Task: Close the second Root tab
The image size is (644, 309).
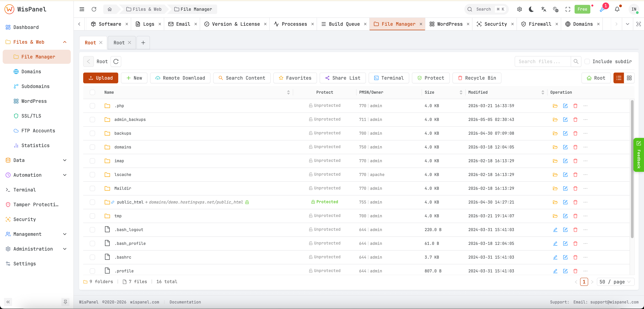Action: click(129, 42)
